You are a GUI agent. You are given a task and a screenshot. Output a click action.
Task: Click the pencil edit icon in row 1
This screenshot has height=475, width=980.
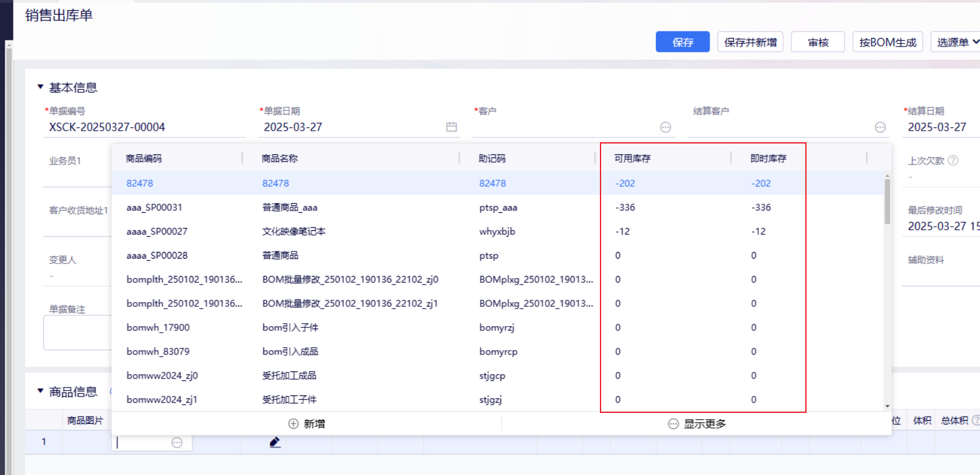point(275,442)
